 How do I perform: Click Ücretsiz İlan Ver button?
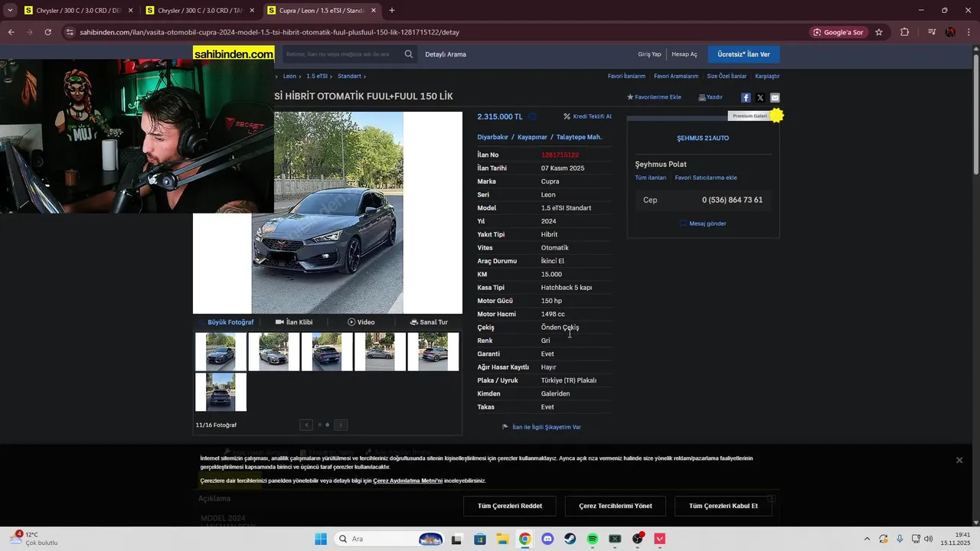(x=743, y=54)
